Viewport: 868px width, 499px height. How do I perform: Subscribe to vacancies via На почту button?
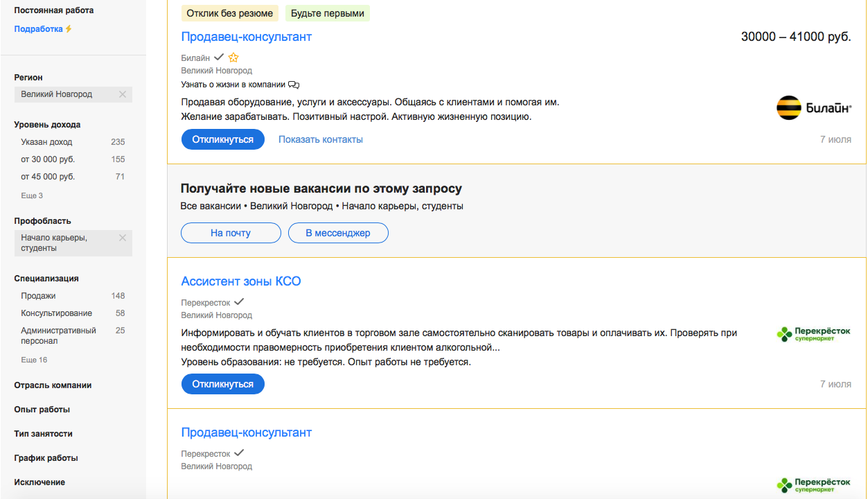[231, 233]
